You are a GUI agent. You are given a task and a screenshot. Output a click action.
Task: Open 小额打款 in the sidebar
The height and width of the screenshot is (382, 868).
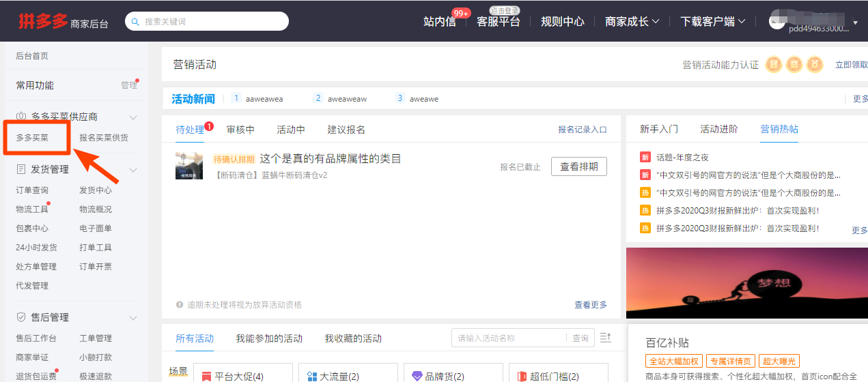[96, 357]
